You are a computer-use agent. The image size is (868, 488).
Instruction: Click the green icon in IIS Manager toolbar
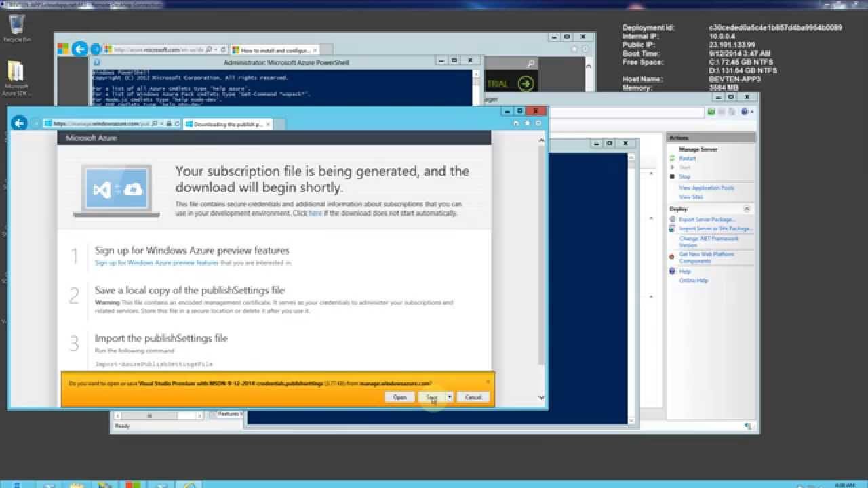tap(711, 112)
